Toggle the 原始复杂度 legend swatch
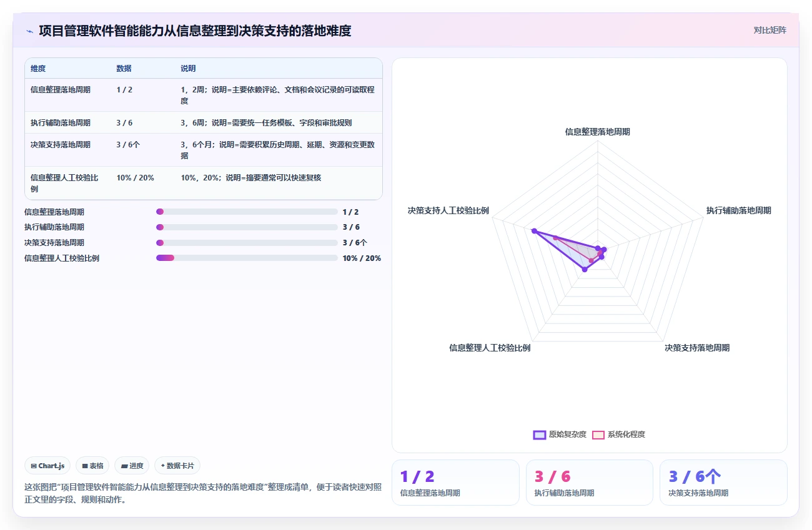 click(540, 434)
